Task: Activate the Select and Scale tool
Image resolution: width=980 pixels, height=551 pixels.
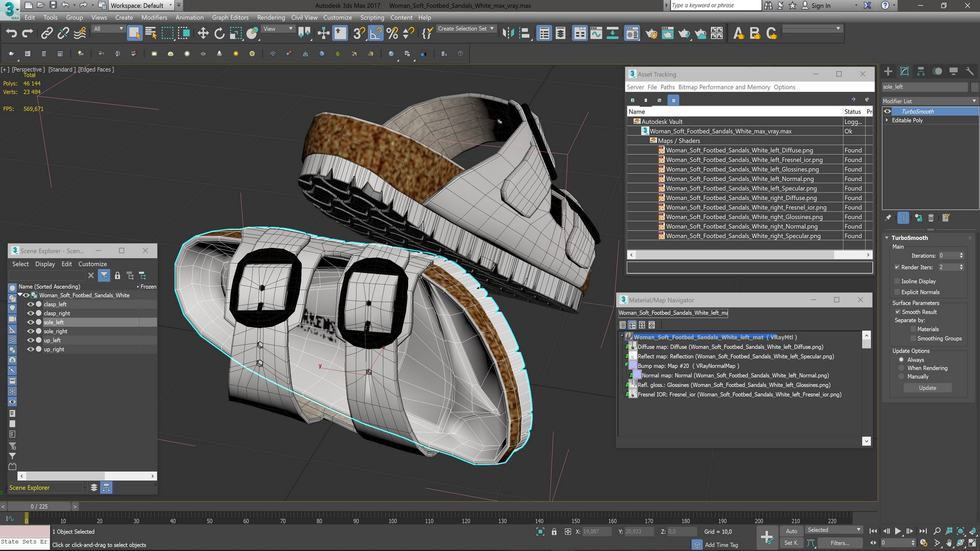Action: 236,34
